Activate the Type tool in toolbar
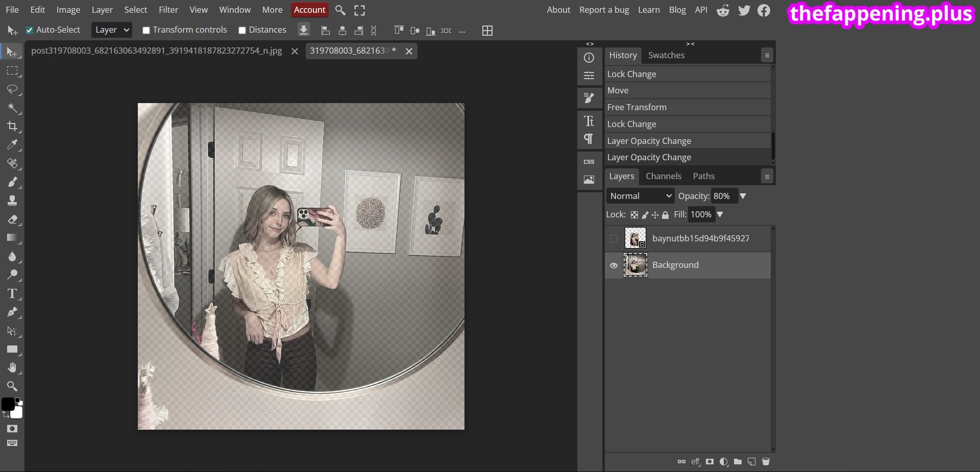The image size is (980, 472). (12, 293)
